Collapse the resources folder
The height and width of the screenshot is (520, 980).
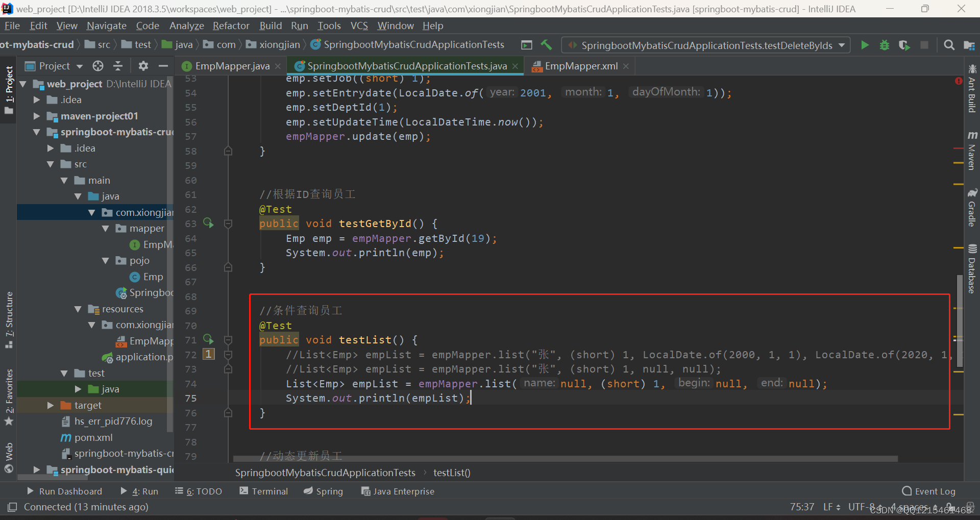click(78, 309)
